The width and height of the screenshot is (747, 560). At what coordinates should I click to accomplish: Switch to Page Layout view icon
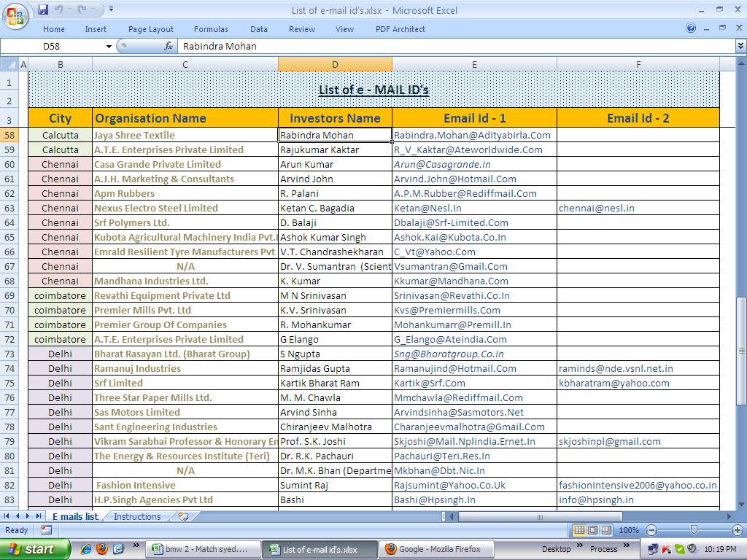tap(592, 530)
